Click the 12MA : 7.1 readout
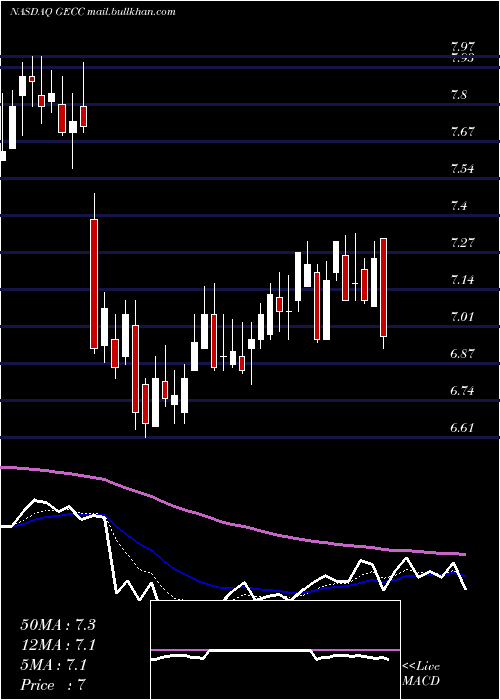 click(x=58, y=645)
